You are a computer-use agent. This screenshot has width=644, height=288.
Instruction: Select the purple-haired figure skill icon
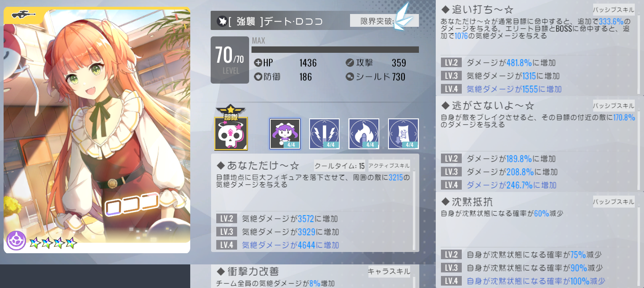tap(285, 134)
